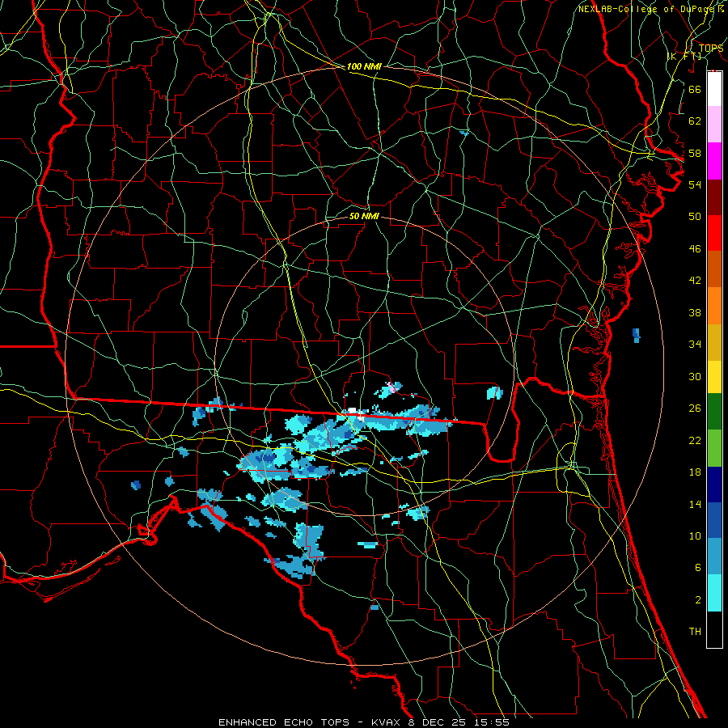
Task: Select the cyan legend swatch near 2
Action: 714,593
